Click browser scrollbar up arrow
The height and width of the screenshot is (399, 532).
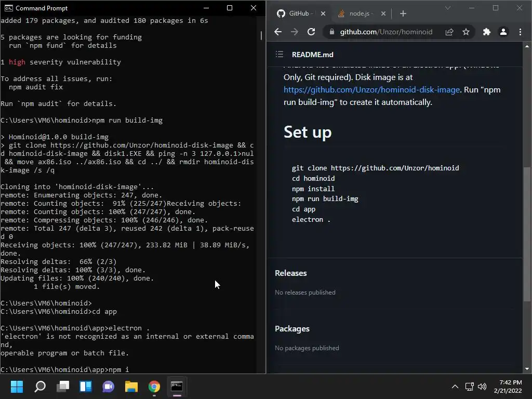[527, 46]
